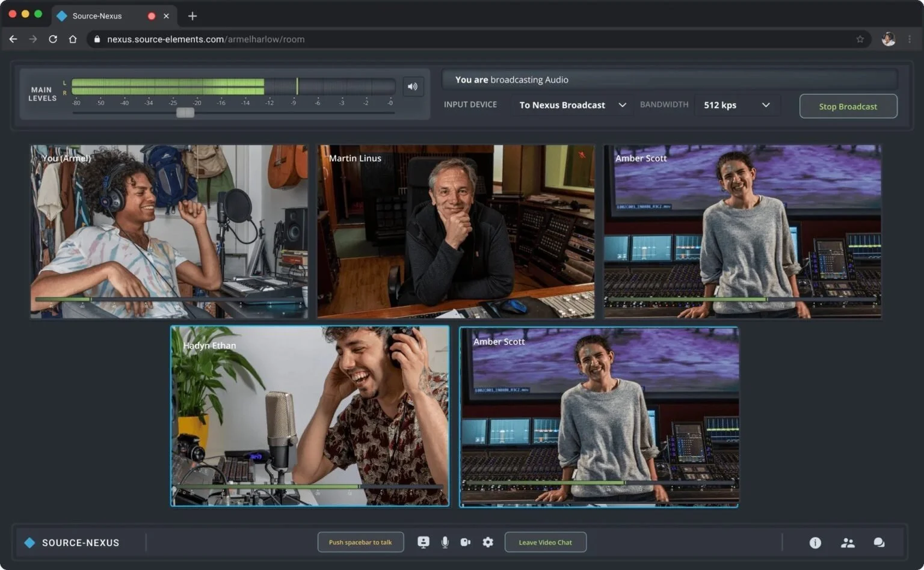The image size is (924, 570).
Task: Go to the browser home page
Action: point(73,39)
